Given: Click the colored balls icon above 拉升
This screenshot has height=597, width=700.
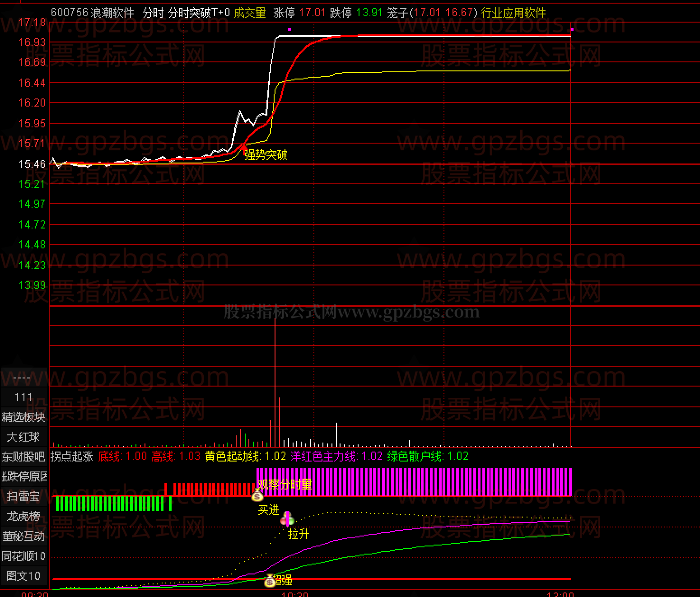Looking at the screenshot, I should (287, 518).
